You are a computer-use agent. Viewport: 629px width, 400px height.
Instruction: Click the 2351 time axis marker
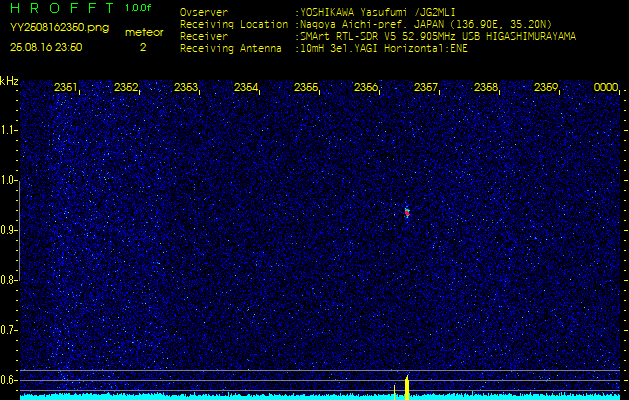tap(66, 87)
